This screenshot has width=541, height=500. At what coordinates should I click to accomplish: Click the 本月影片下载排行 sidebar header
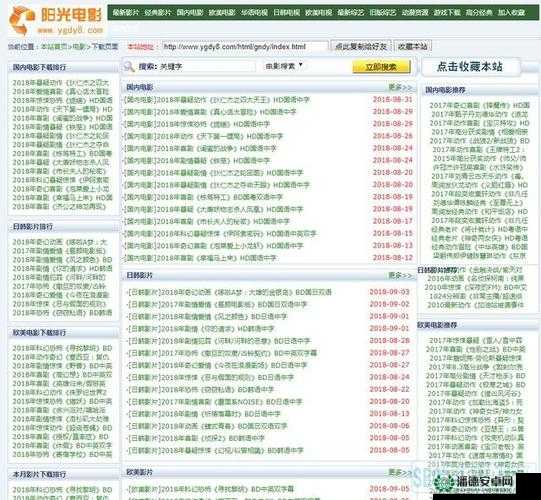tap(39, 474)
